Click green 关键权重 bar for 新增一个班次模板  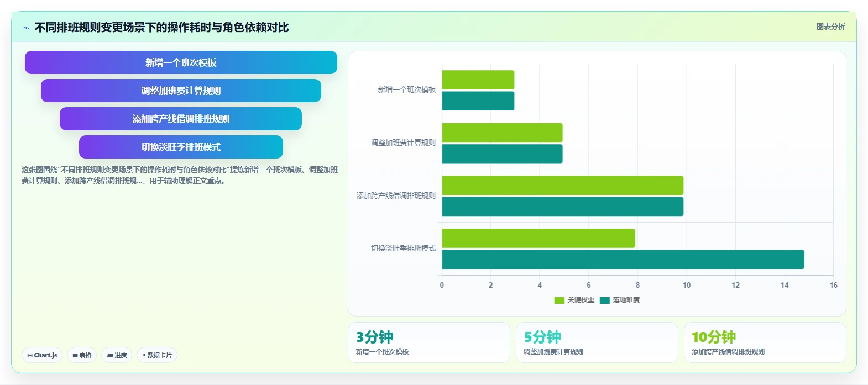[x=478, y=80]
